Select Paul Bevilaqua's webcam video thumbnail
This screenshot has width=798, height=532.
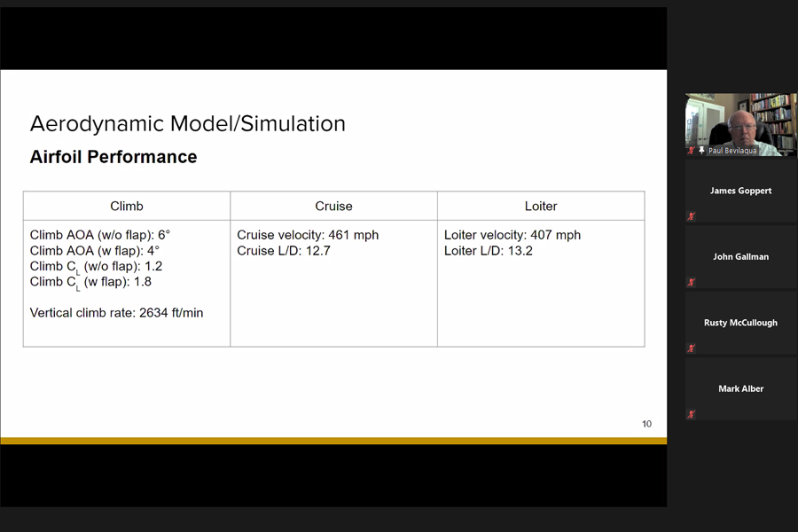point(740,122)
